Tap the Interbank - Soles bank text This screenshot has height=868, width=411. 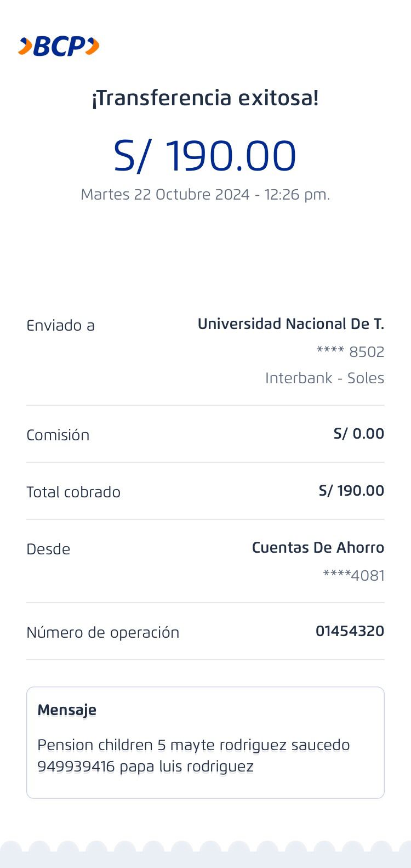(324, 378)
